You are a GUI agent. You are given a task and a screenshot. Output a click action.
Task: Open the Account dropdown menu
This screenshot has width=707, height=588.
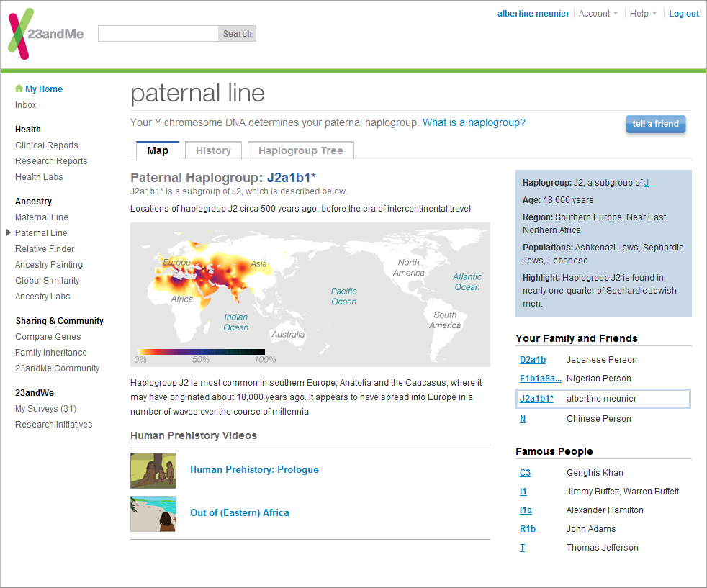tap(598, 14)
